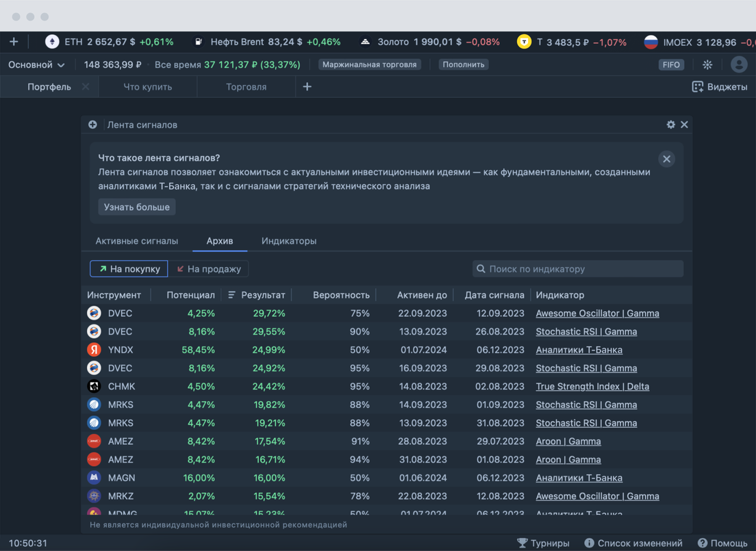Click the MAGN company logo

94,478
